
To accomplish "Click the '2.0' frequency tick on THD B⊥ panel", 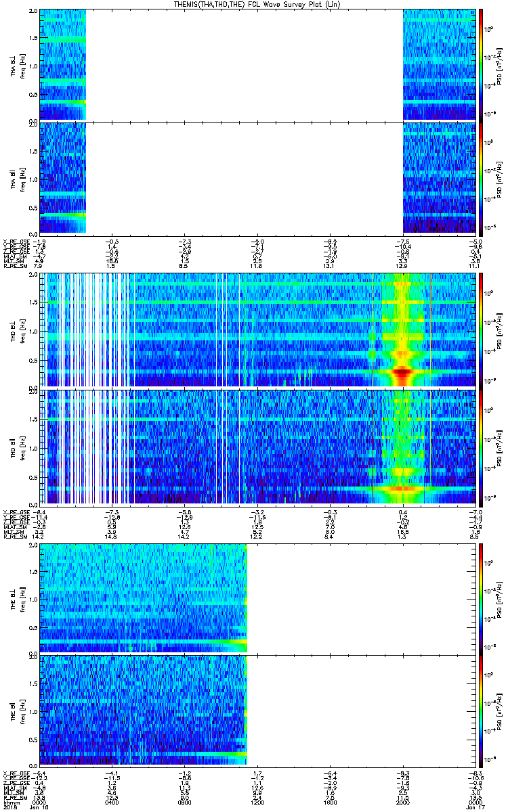I will [x=33, y=276].
